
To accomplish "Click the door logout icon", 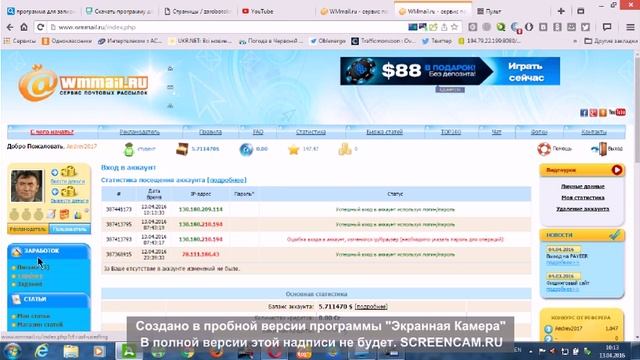I will tap(600, 149).
